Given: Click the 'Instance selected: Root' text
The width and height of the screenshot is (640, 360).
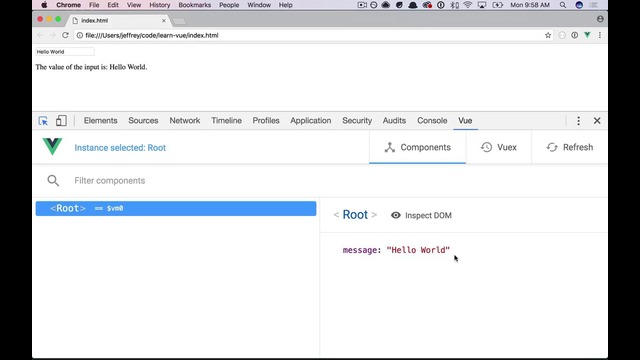Looking at the screenshot, I should click(x=120, y=148).
